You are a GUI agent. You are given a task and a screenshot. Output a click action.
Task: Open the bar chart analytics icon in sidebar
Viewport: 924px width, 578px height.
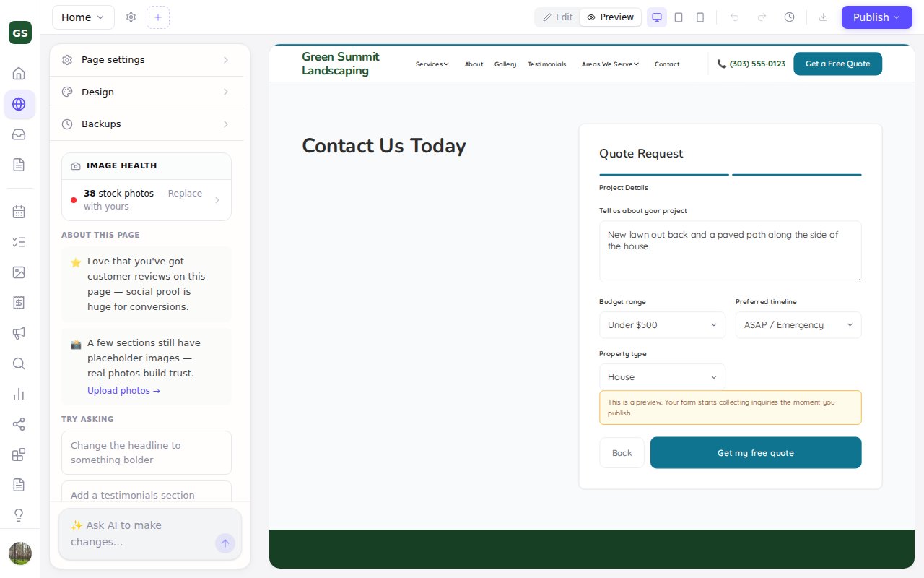point(19,394)
